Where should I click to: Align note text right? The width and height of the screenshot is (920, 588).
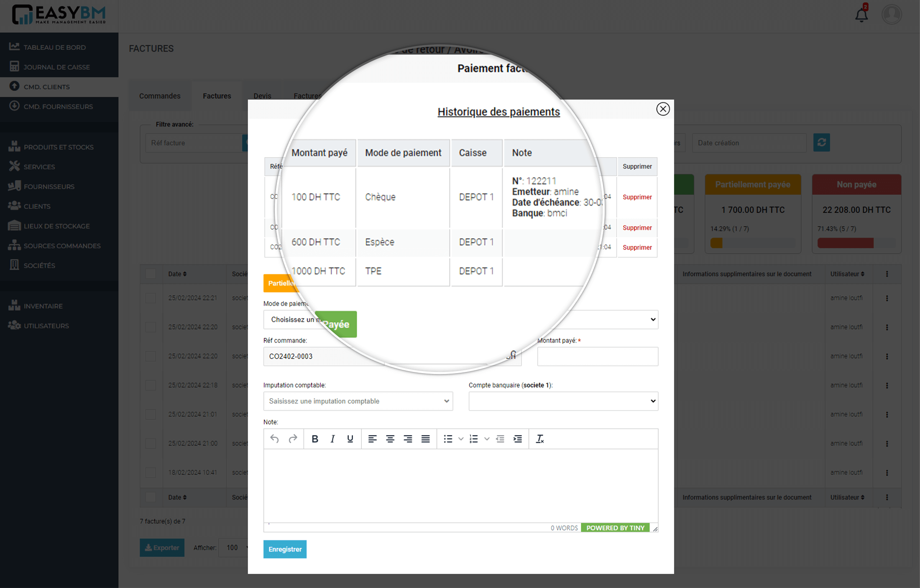tap(408, 439)
